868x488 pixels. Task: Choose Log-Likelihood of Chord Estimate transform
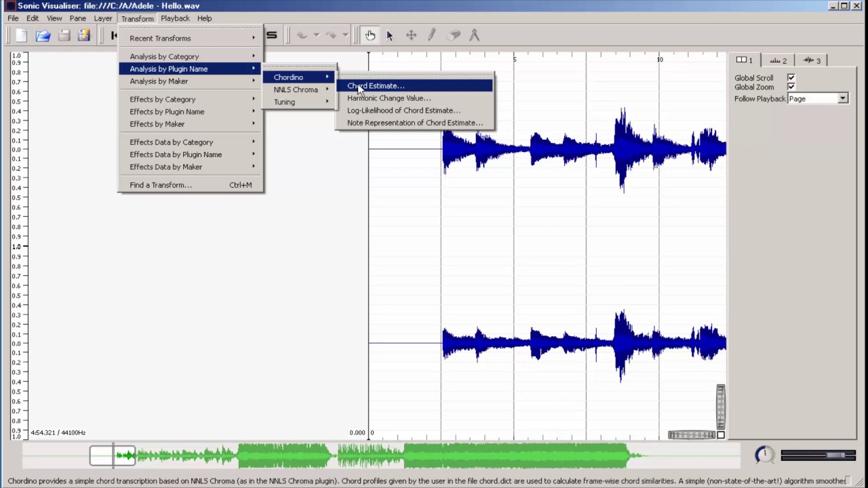tap(415, 110)
